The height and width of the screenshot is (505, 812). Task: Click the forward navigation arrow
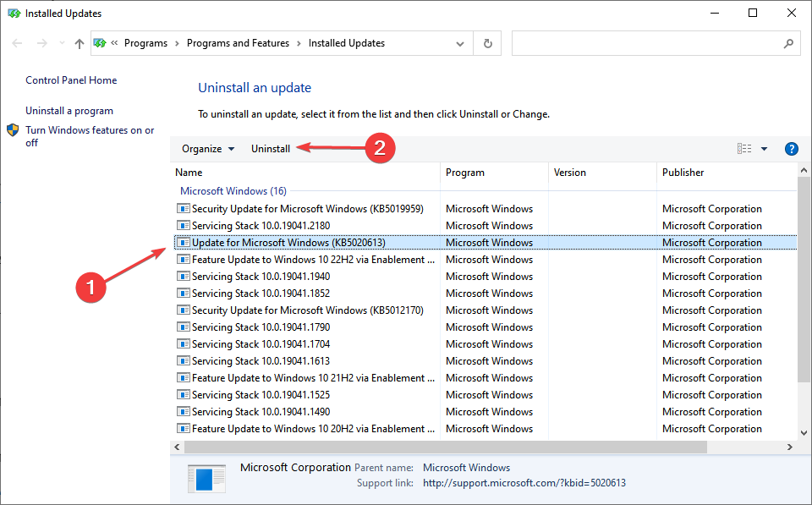pyautogui.click(x=42, y=43)
